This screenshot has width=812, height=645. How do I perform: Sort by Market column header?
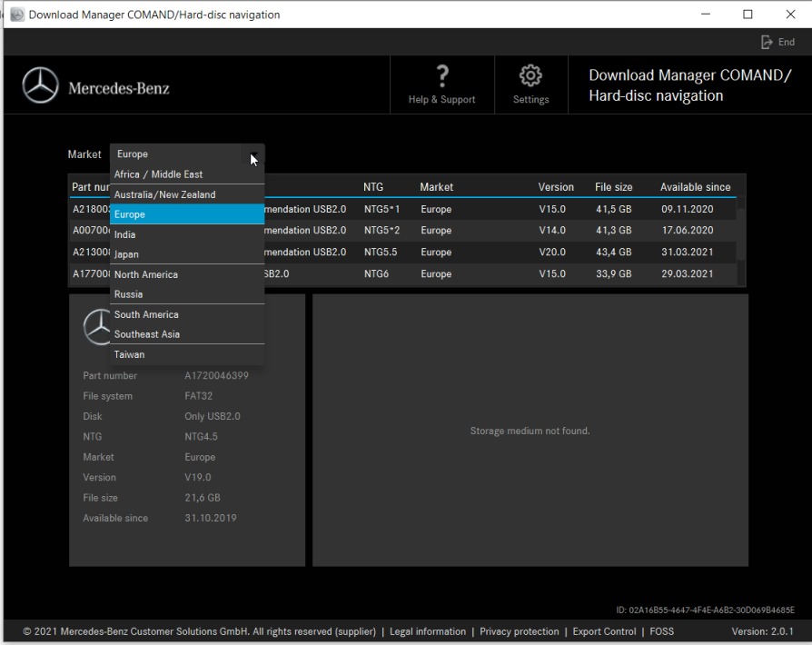coord(436,187)
